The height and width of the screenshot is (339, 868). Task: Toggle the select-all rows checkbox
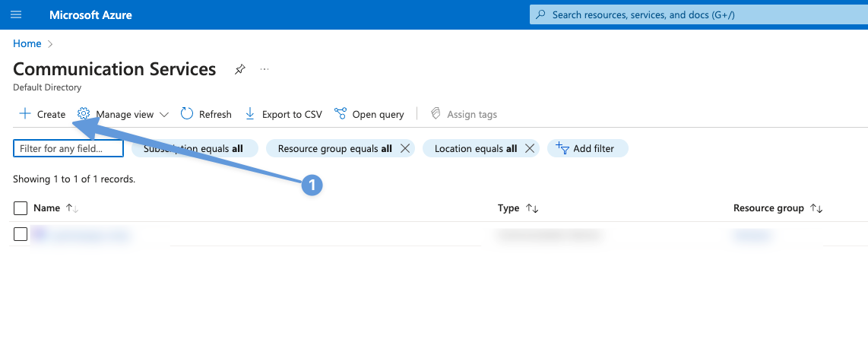pyautogui.click(x=21, y=208)
